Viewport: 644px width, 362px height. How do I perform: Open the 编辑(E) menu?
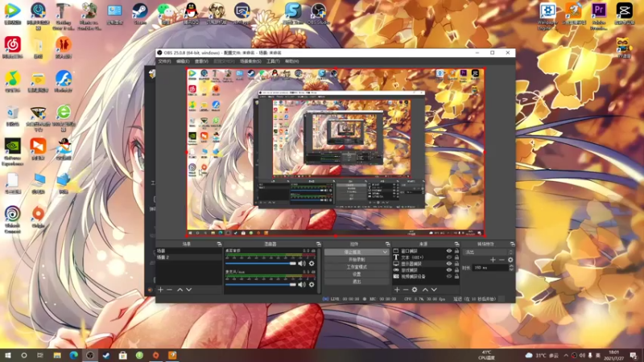(x=183, y=61)
